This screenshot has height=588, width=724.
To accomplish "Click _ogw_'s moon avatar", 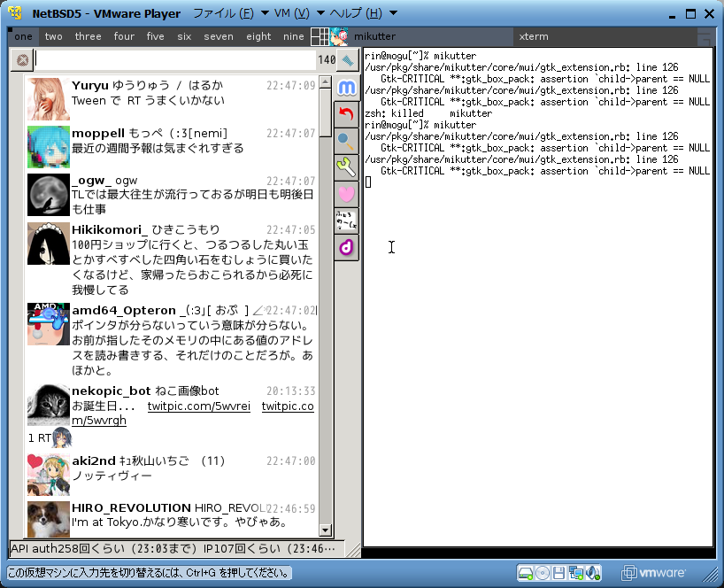I will tap(49, 195).
